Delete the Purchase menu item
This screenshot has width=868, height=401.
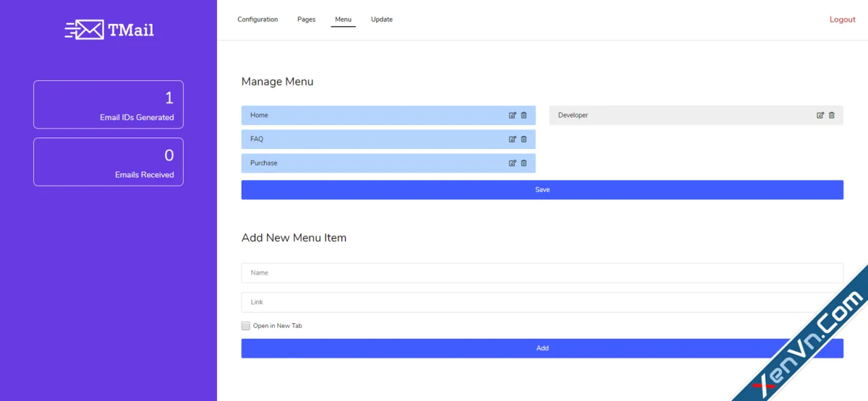tap(524, 163)
